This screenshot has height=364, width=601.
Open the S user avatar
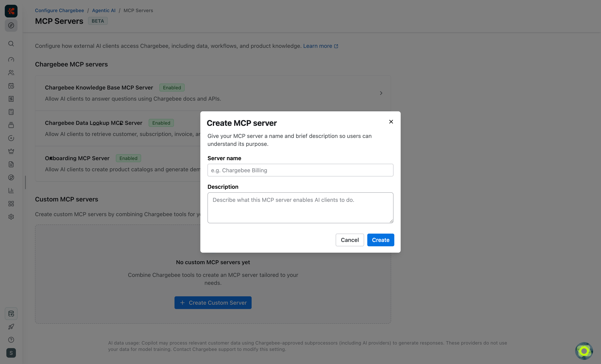11,353
